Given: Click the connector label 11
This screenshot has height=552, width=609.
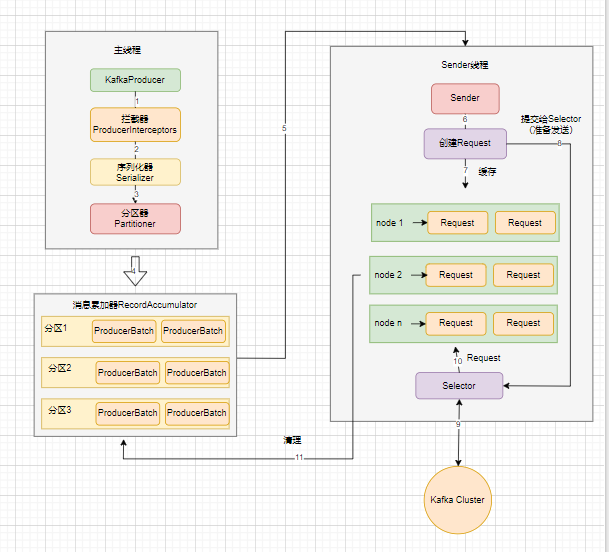Looking at the screenshot, I should coord(299,458).
